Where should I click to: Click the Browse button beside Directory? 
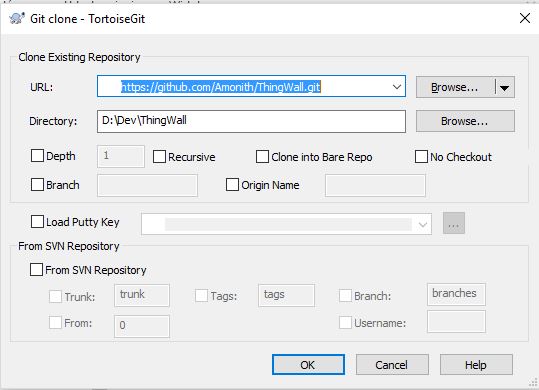click(465, 121)
